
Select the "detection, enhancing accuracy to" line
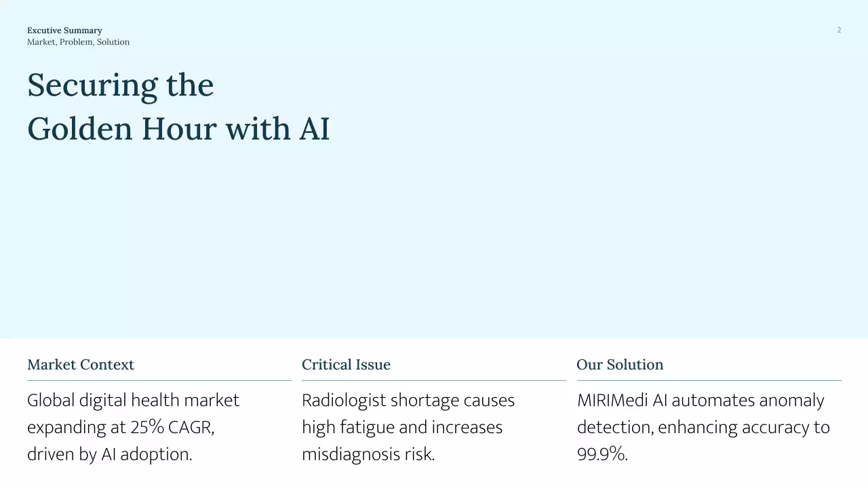[x=703, y=428]
